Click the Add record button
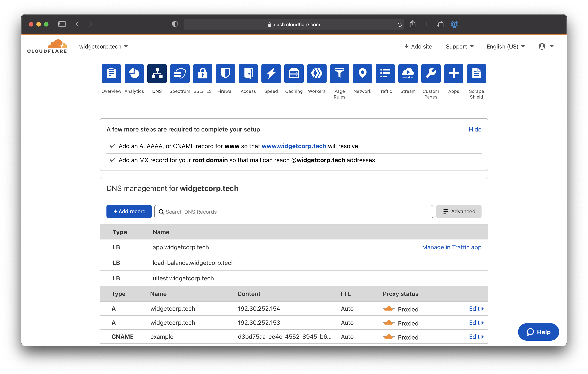 tap(129, 211)
